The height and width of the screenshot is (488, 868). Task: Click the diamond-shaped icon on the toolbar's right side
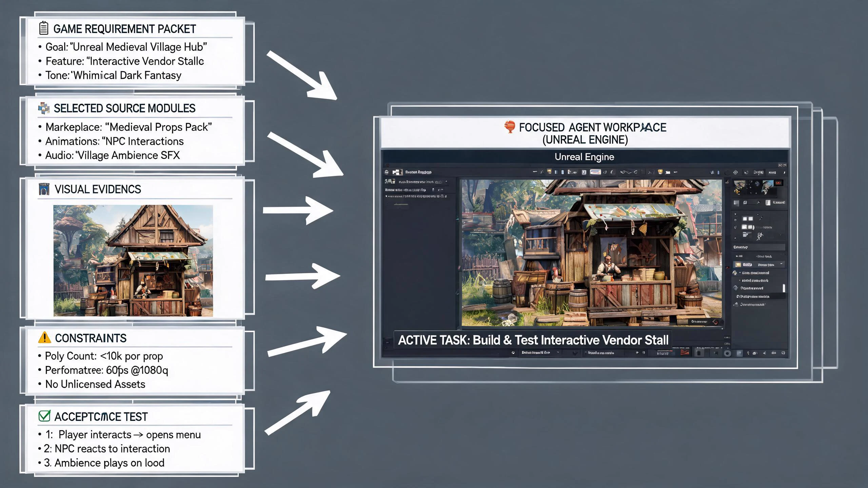coord(735,172)
